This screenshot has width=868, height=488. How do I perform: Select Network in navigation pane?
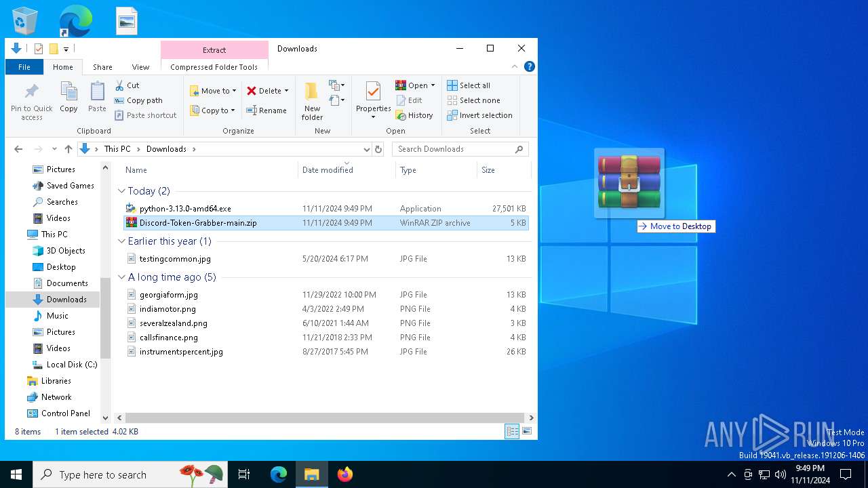pos(56,397)
